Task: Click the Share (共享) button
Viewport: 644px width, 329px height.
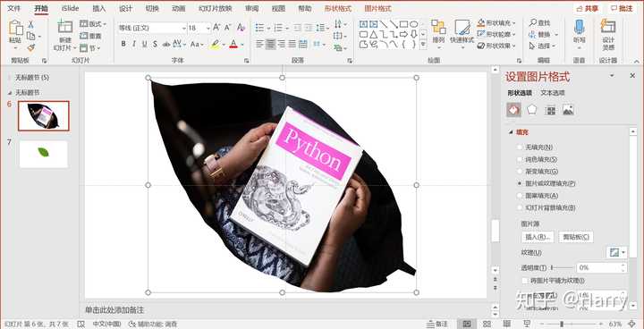Action: (589, 8)
